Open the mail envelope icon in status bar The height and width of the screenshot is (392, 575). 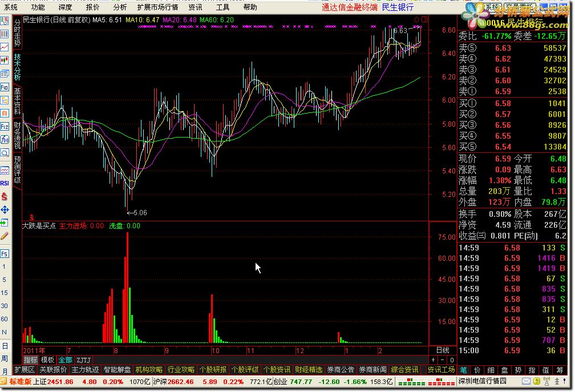coord(526,381)
